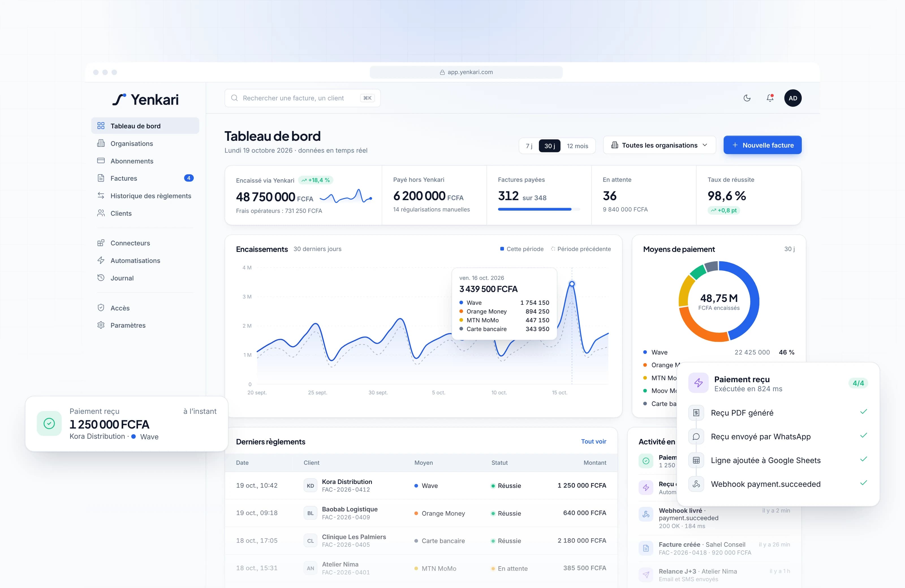Toggle the Cette période legend series
The height and width of the screenshot is (588, 905).
[x=522, y=249]
